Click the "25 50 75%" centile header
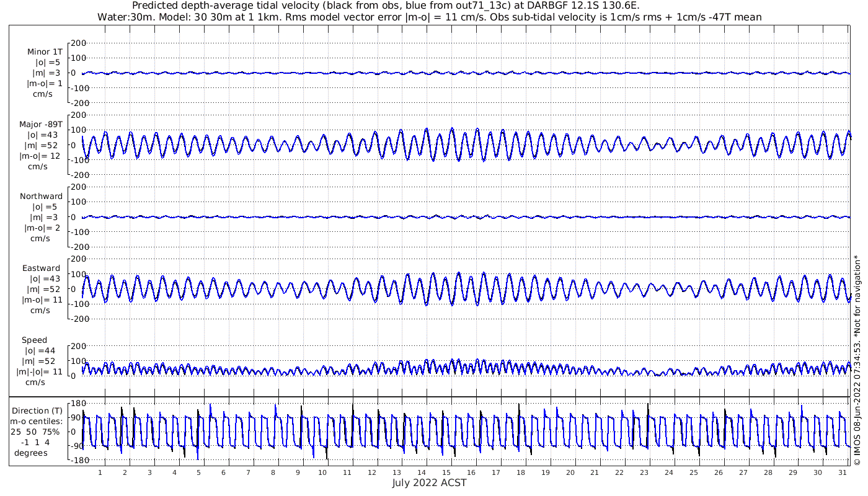The image size is (868, 496). tap(36, 432)
